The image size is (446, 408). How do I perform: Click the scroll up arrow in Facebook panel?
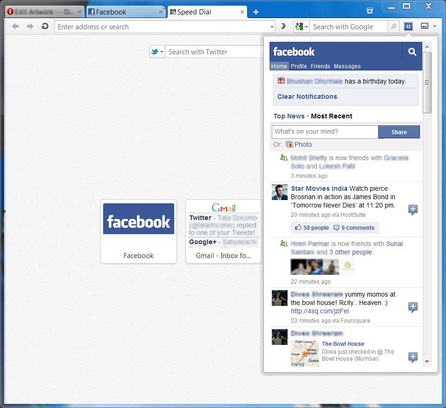click(x=427, y=47)
